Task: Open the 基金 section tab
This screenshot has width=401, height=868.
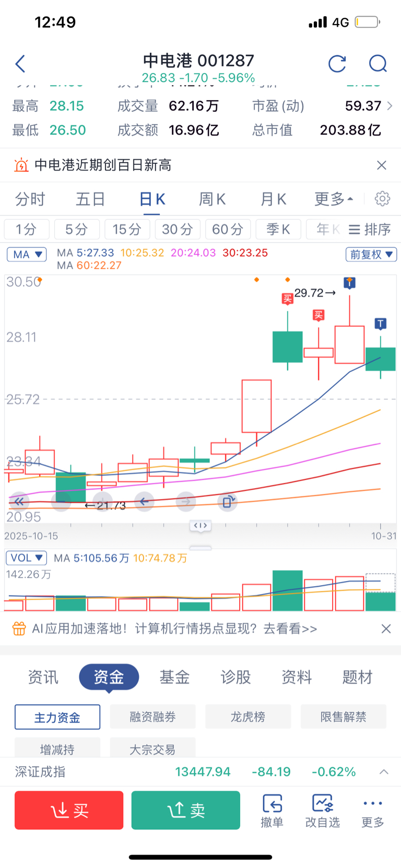Action: (x=174, y=677)
